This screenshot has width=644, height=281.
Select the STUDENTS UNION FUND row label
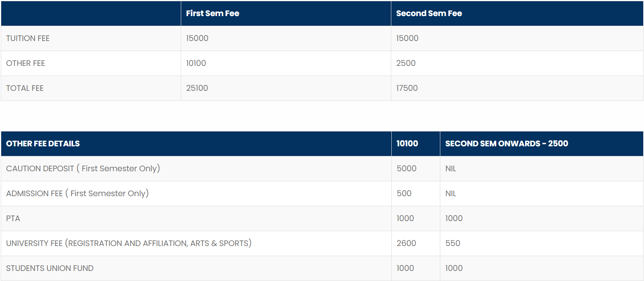click(x=50, y=268)
